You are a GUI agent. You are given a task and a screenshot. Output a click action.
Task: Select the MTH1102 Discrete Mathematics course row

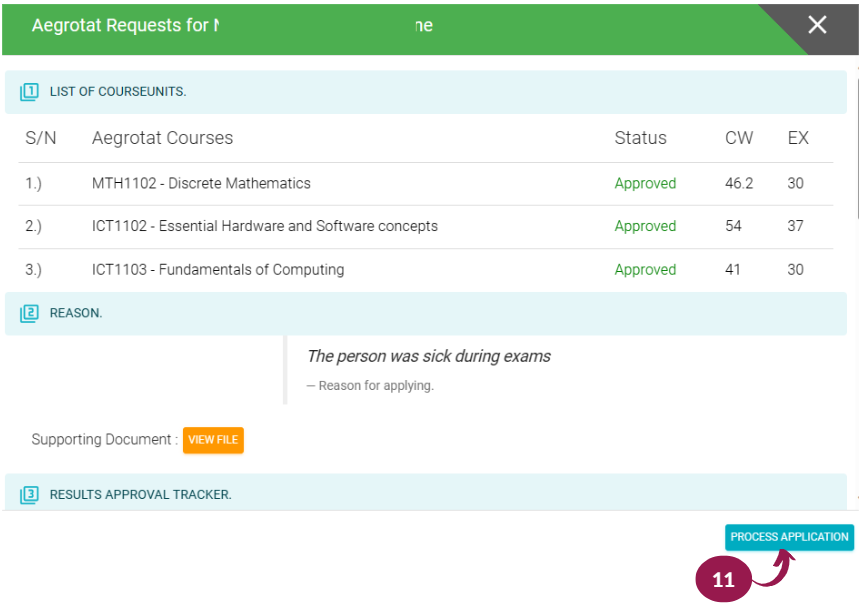tap(201, 184)
